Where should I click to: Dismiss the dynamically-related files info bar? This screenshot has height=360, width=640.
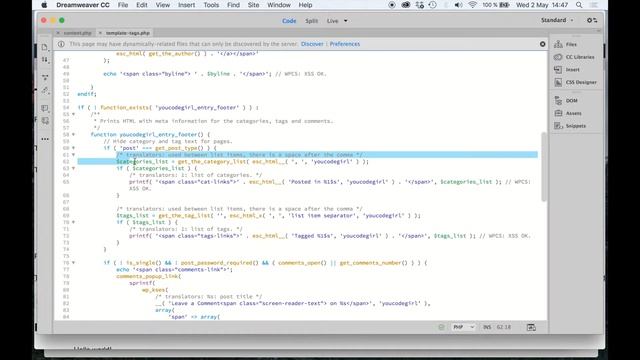(542, 44)
